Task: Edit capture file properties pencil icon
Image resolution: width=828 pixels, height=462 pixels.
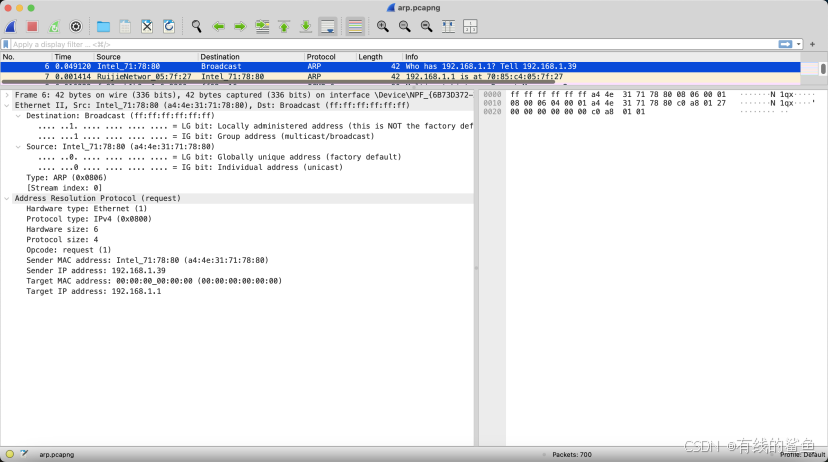Action: [24, 454]
